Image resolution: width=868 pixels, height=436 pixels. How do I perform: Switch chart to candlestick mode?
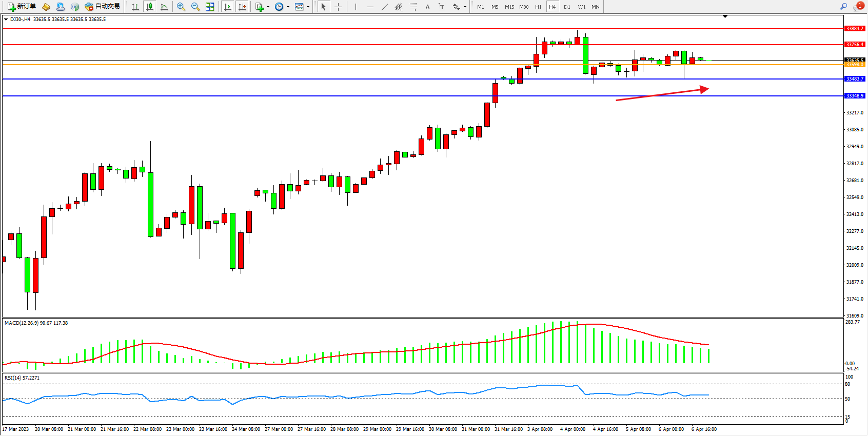150,7
